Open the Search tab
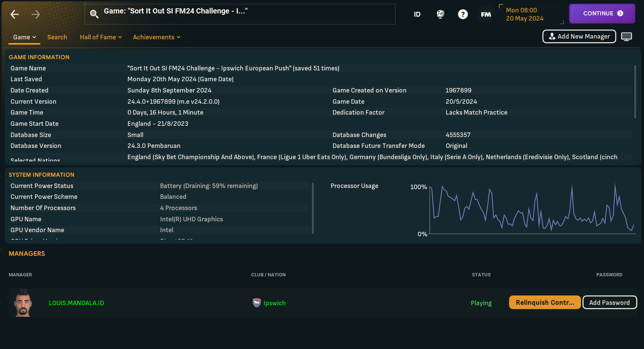 click(57, 37)
